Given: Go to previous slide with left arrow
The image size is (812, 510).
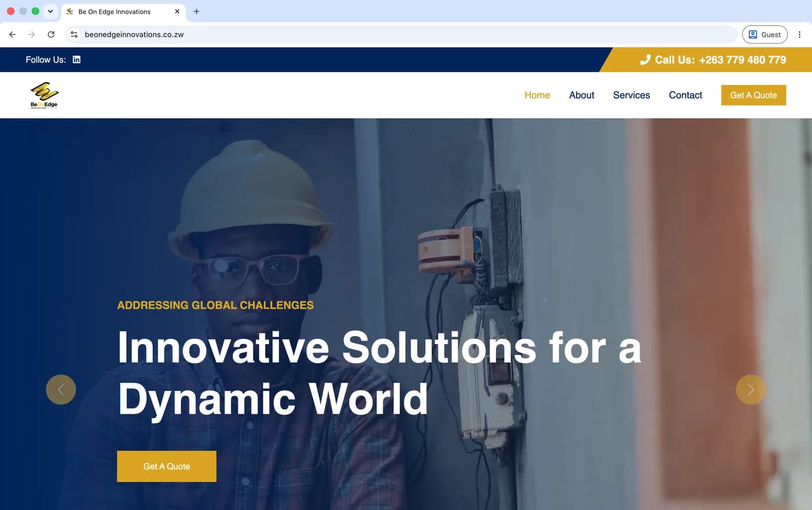Looking at the screenshot, I should tap(61, 389).
